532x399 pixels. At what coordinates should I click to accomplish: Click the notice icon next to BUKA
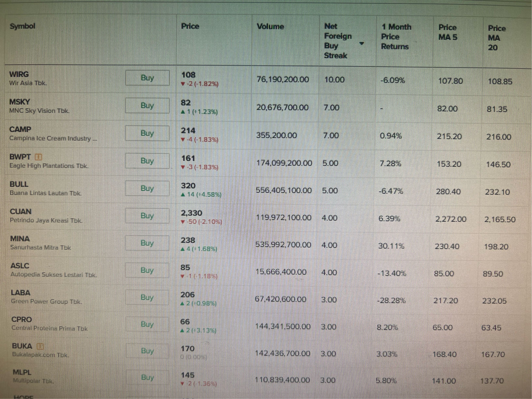40,346
